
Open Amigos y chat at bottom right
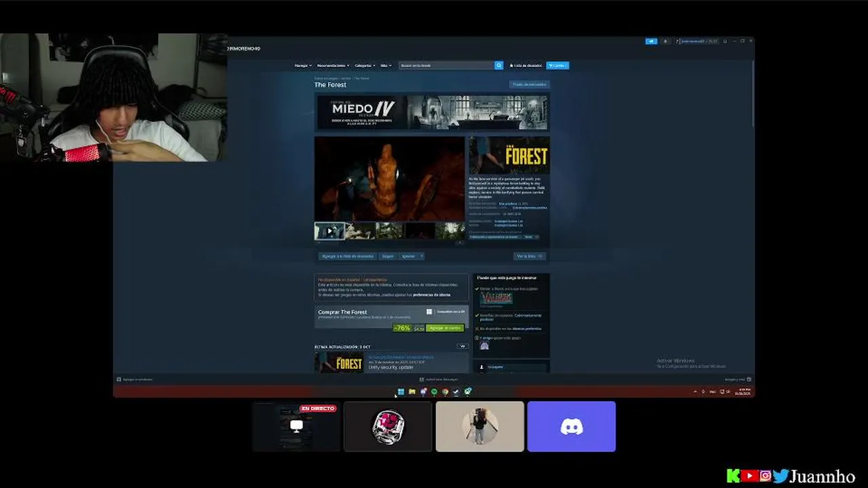point(738,380)
